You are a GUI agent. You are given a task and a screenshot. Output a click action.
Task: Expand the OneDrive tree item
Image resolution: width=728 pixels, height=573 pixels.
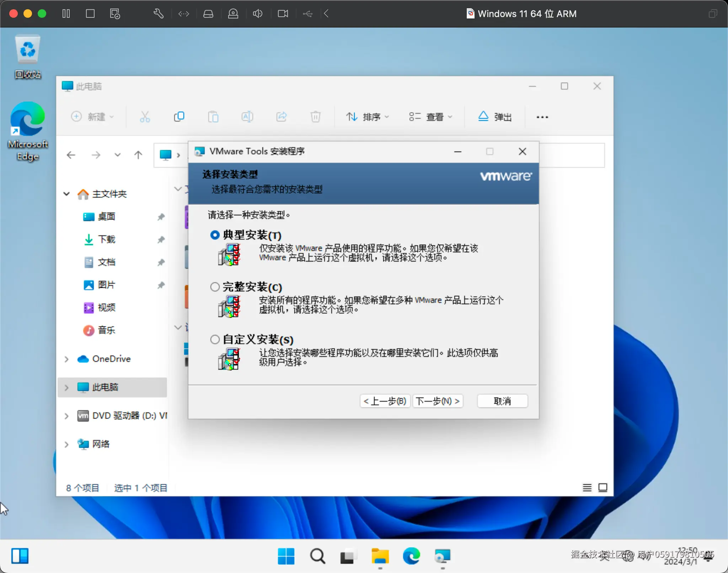coord(66,359)
